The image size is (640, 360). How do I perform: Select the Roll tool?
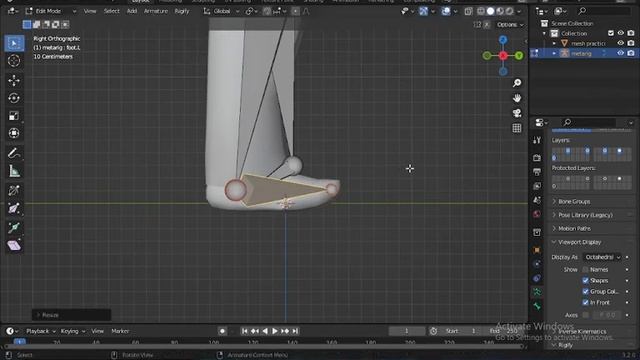(x=14, y=190)
